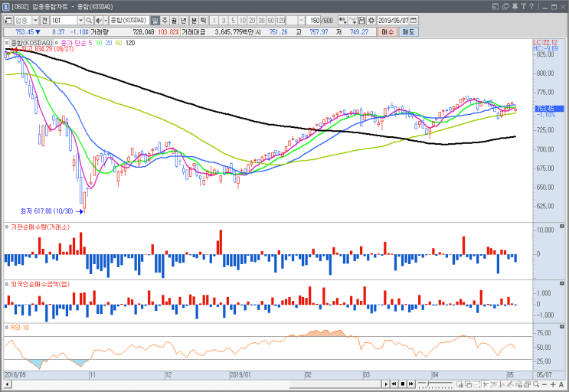The height and width of the screenshot is (392, 569).
Task: Click the chart indicator settings icon before save
Action: coord(342,21)
